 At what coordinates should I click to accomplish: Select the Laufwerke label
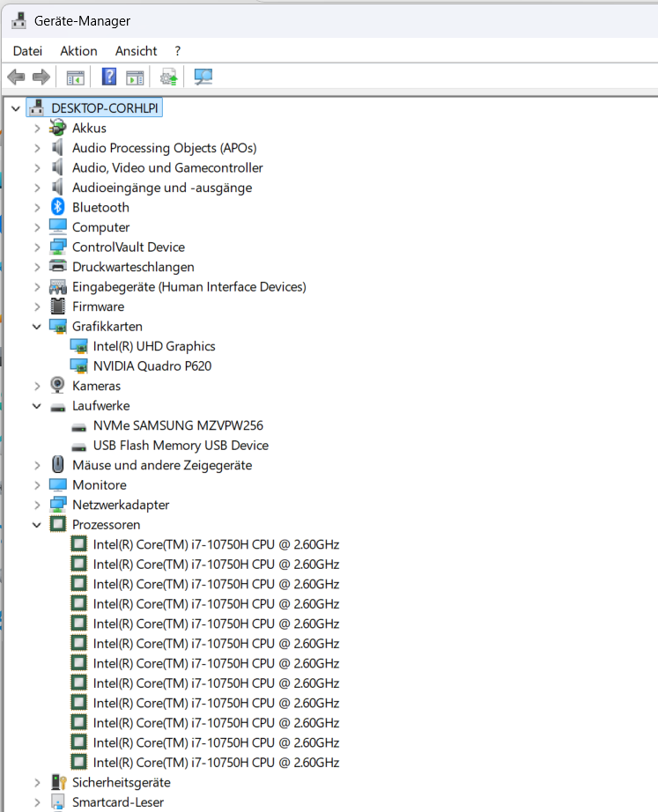(x=101, y=405)
